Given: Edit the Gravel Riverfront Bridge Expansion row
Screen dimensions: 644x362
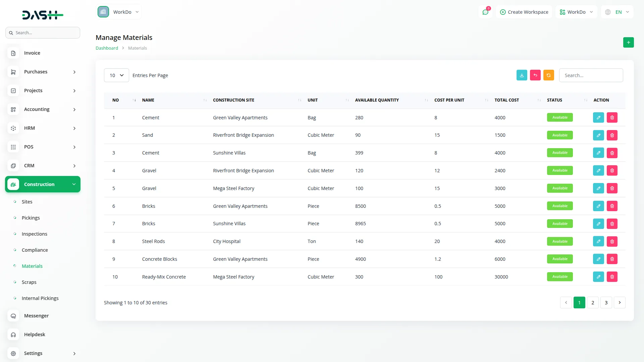Looking at the screenshot, I should 598,171.
